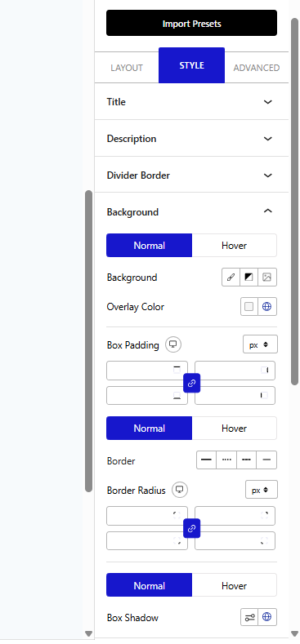Choose classic color background brush icon
The image size is (300, 644).
click(x=231, y=278)
